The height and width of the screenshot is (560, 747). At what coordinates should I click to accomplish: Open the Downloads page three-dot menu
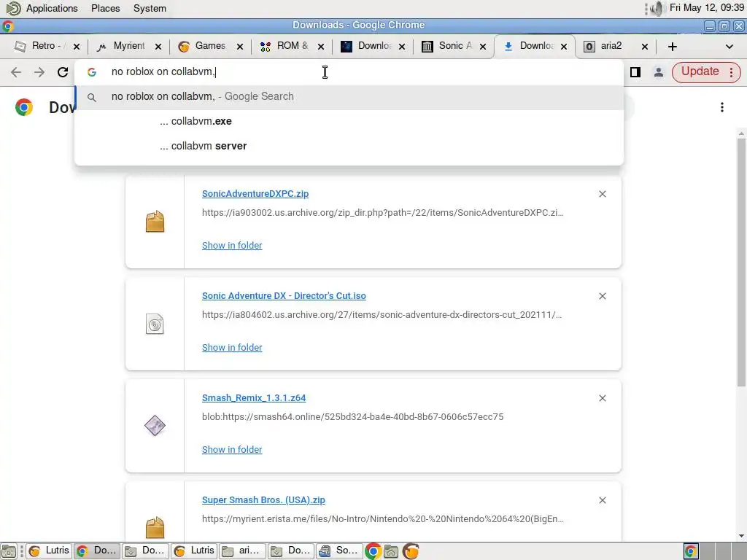click(x=721, y=107)
